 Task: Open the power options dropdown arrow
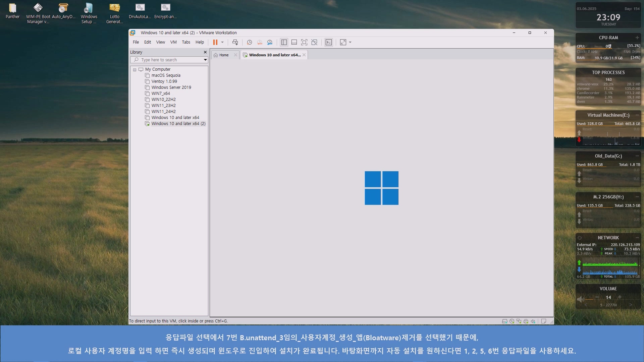click(222, 42)
